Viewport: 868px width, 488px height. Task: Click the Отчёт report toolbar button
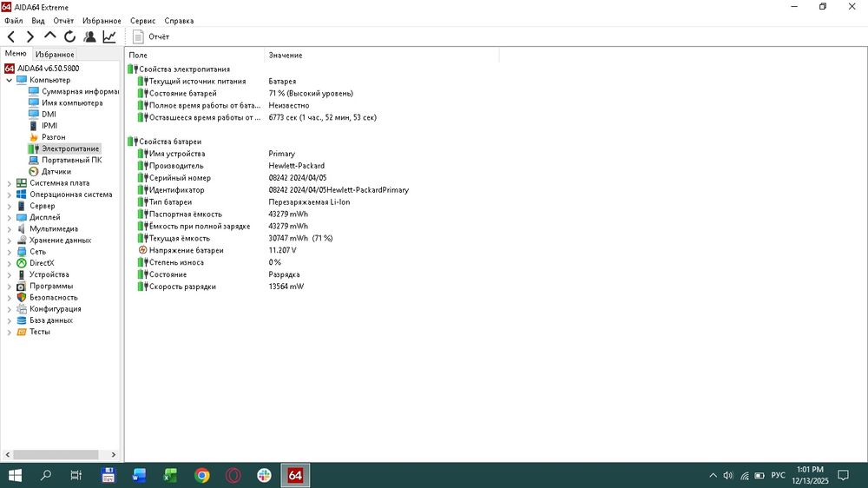[150, 36]
